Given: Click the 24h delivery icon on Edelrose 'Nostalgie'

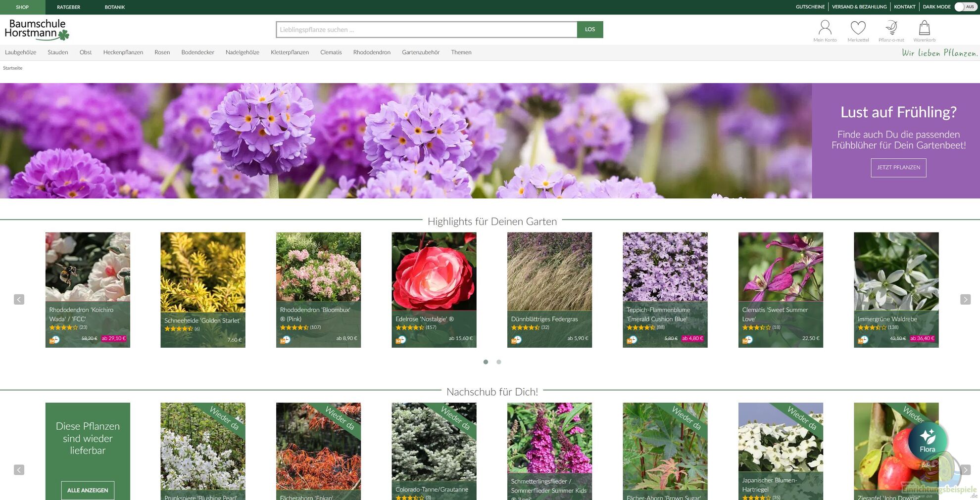Looking at the screenshot, I should tap(400, 340).
